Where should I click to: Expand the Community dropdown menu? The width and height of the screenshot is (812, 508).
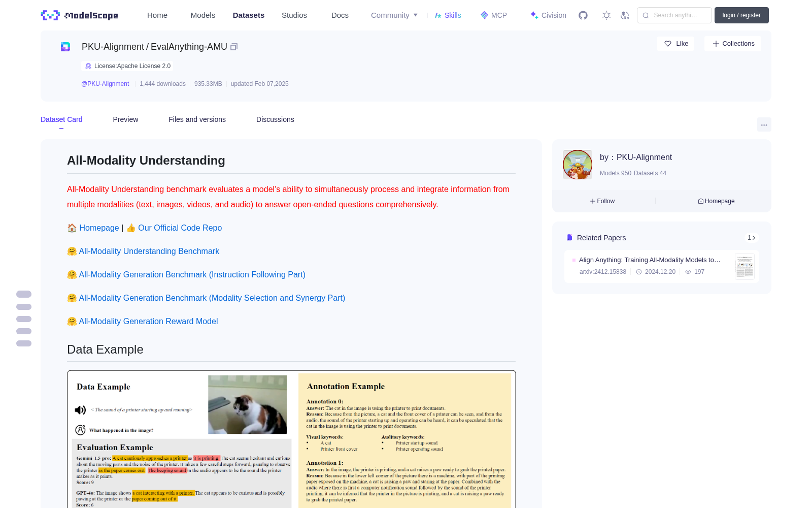pyautogui.click(x=394, y=15)
